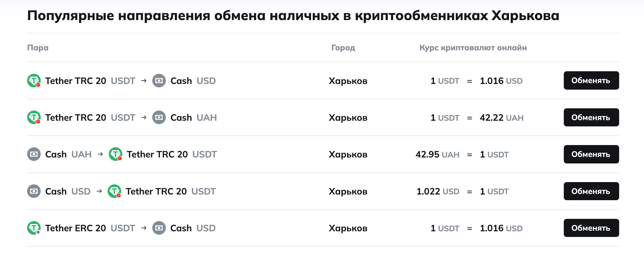Click the Tether TRC 20 icon in first row
The image size is (644, 259).
click(x=34, y=81)
